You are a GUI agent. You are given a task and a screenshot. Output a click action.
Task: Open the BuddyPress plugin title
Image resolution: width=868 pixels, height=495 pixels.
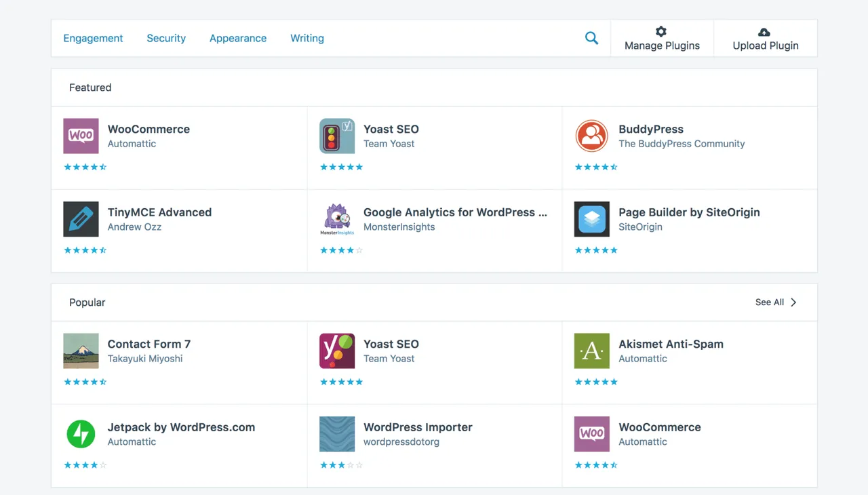tap(651, 129)
